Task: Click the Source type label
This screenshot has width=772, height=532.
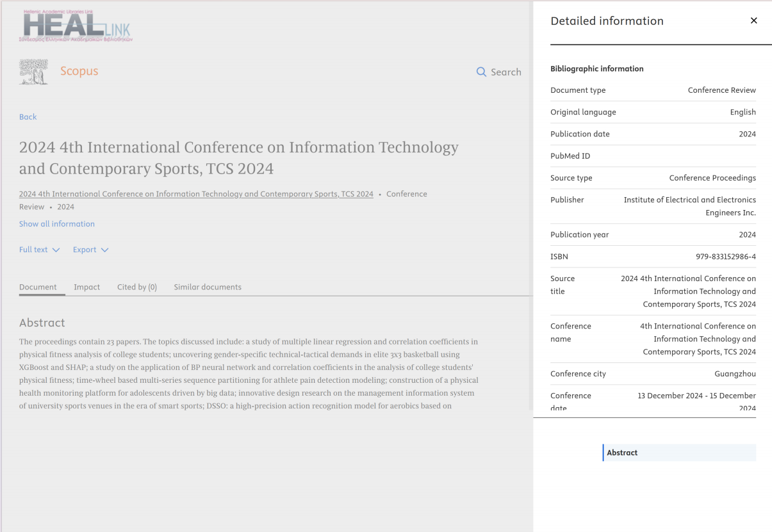Action: (571, 178)
